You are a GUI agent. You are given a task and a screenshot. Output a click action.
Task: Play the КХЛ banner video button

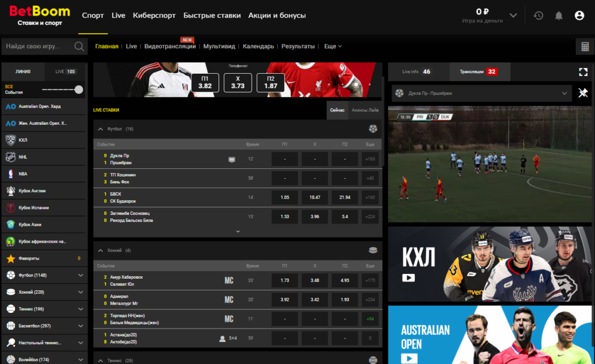click(408, 278)
